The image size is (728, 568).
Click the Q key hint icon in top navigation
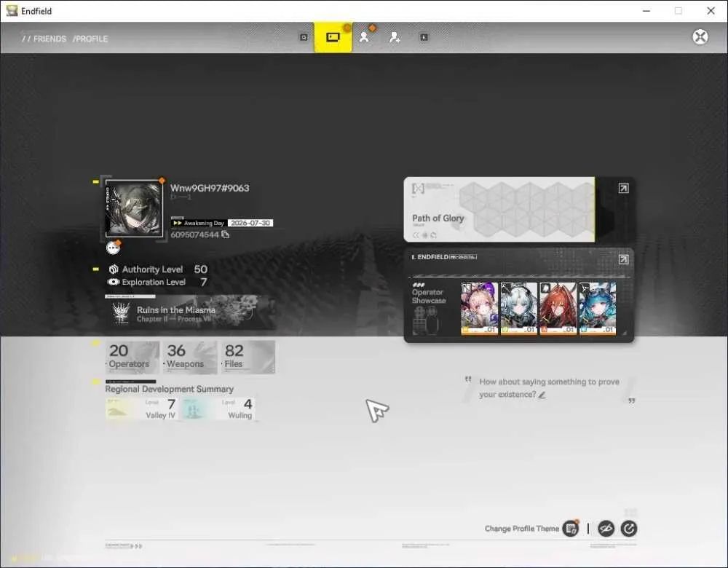(x=304, y=37)
